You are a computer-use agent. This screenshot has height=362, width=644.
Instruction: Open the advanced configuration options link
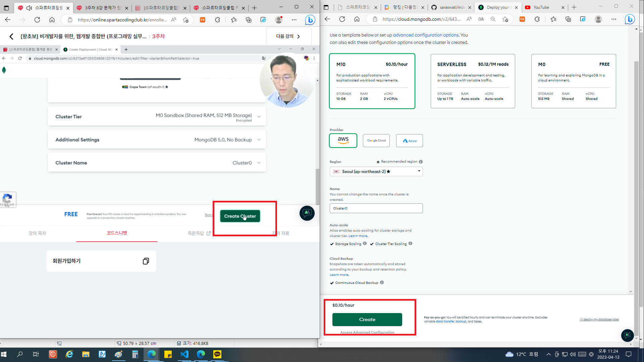(x=426, y=35)
